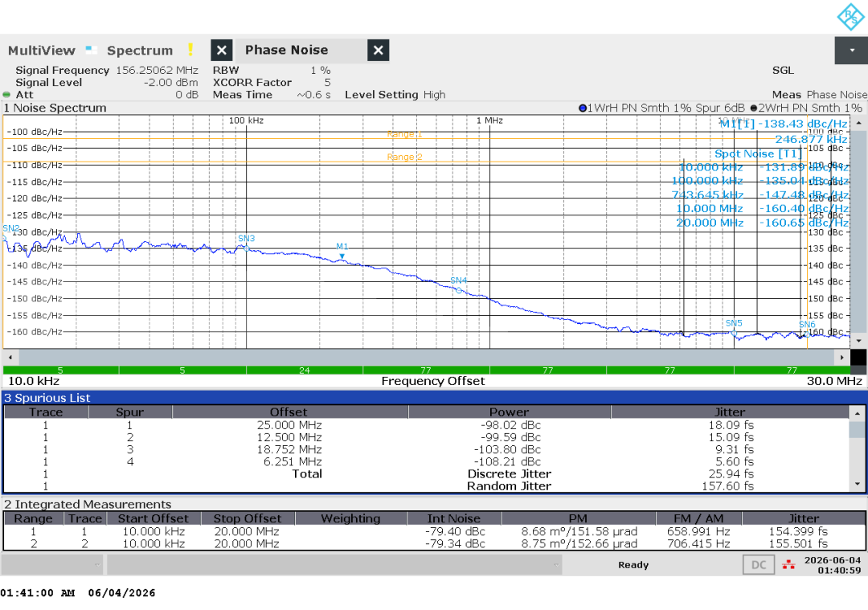Image resolution: width=868 pixels, height=610 pixels.
Task: Close the Phase Noise tab
Action: [378, 51]
